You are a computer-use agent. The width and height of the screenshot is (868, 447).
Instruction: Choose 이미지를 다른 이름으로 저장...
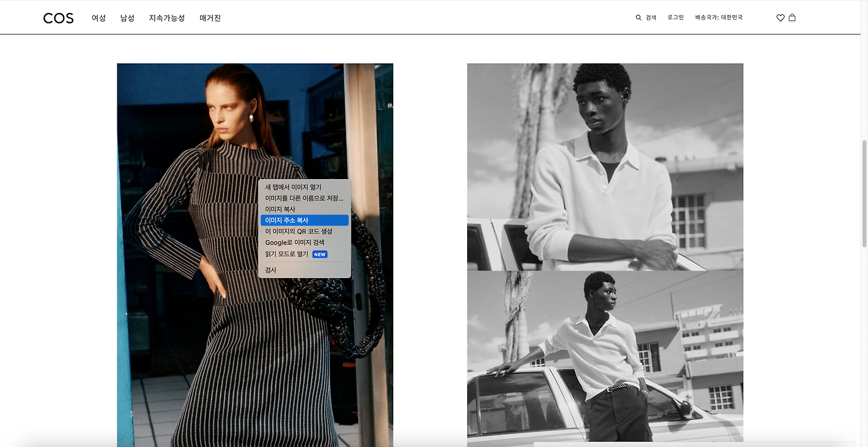tap(304, 198)
